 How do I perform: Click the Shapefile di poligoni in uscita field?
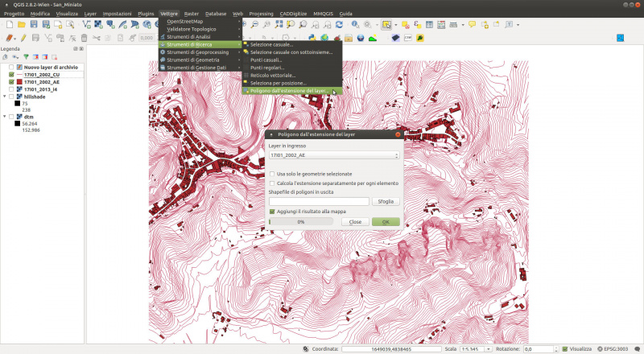(319, 202)
